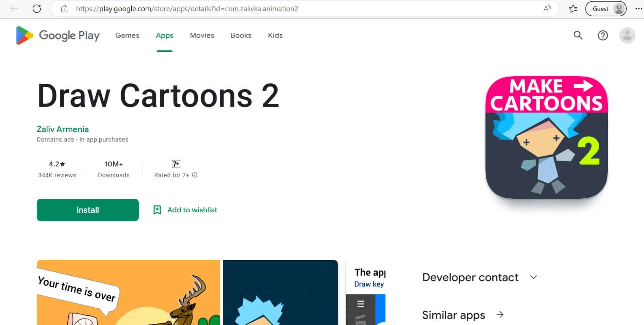Click Add to wishlist

[192, 210]
